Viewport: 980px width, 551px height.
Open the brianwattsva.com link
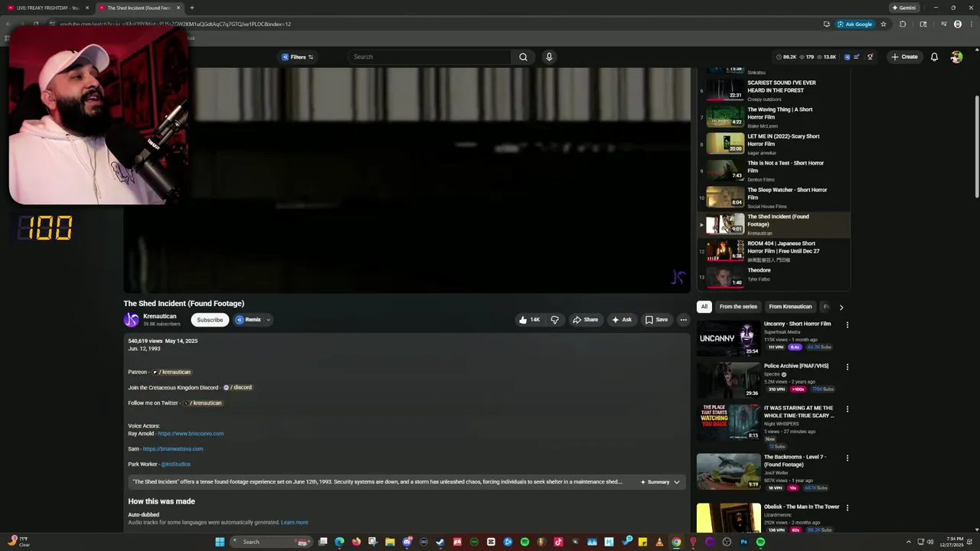pyautogui.click(x=173, y=449)
